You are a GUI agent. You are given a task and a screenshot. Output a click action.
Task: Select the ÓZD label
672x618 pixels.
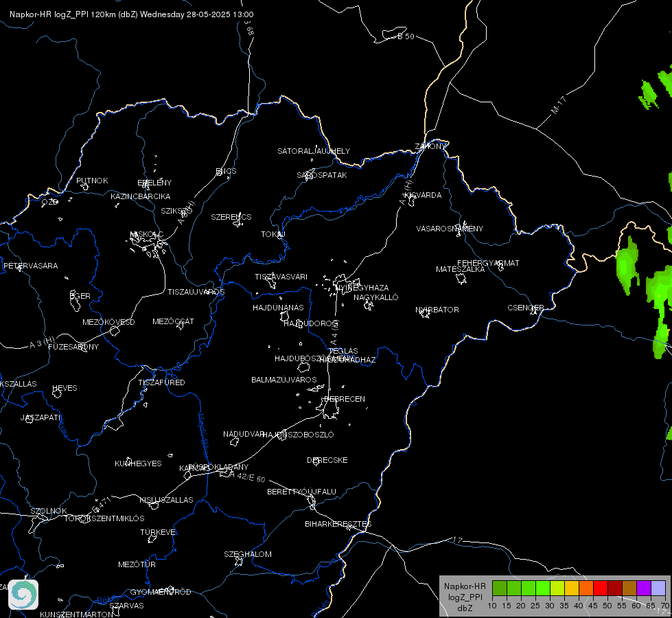tap(49, 202)
